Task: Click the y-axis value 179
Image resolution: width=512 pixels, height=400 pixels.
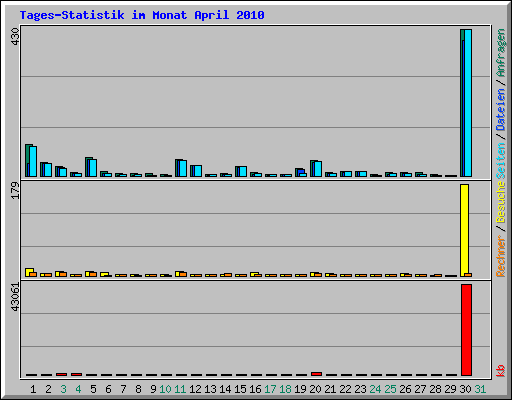Action: (x=15, y=191)
